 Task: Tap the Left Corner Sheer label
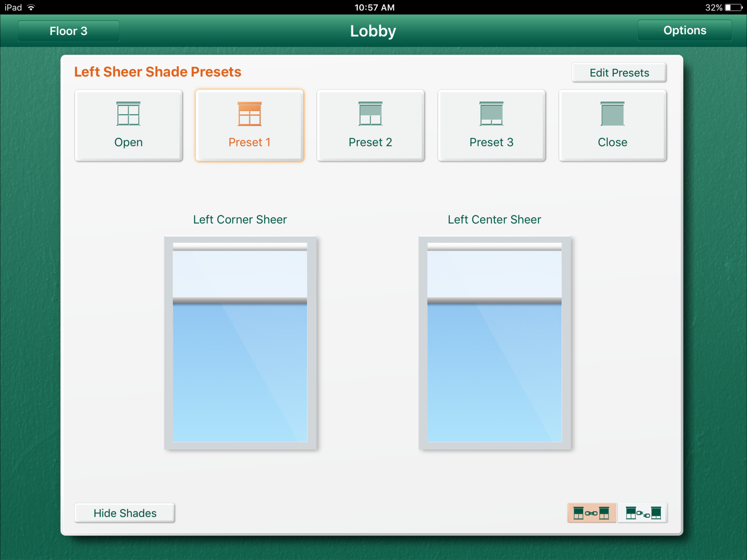click(x=240, y=220)
